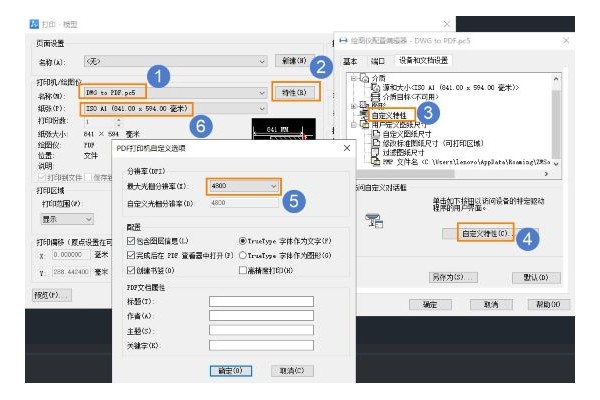
Task: Click the tree vertical scrollbar down arrow
Action: 556,164
